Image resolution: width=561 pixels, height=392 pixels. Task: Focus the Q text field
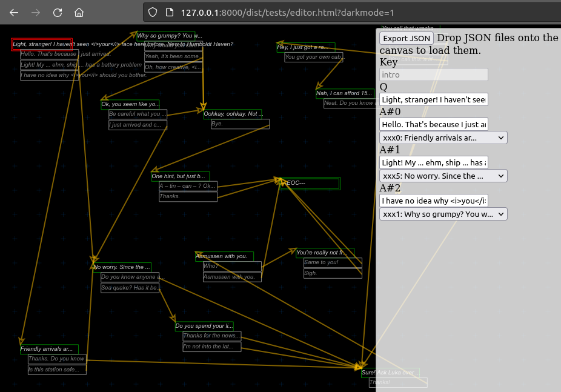tap(433, 99)
